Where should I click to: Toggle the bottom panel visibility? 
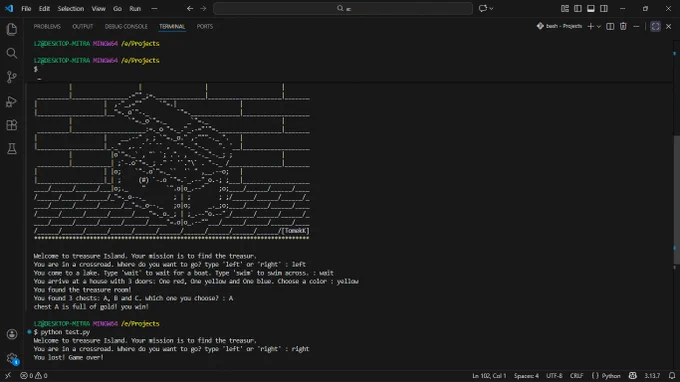(x=591, y=8)
